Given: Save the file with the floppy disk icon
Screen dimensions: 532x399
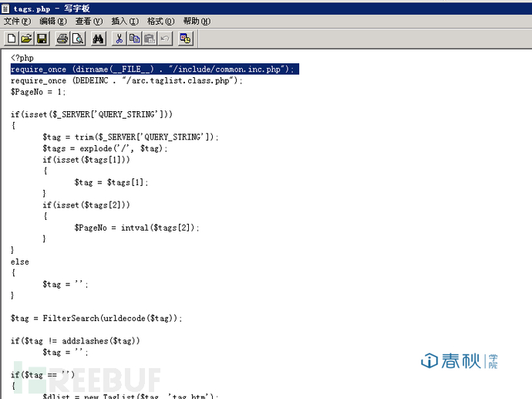Looking at the screenshot, I should pyautogui.click(x=42, y=39).
